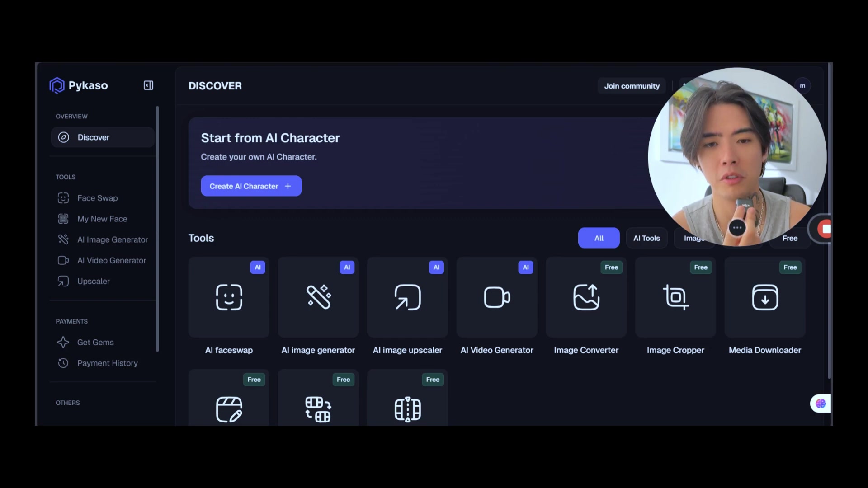
Task: Click the AI Video Generator camera icon in sidebar
Action: click(63, 260)
